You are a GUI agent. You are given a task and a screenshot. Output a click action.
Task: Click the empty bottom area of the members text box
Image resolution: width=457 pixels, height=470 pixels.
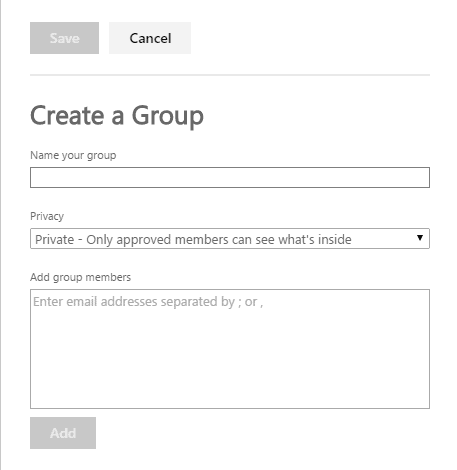[x=230, y=383]
